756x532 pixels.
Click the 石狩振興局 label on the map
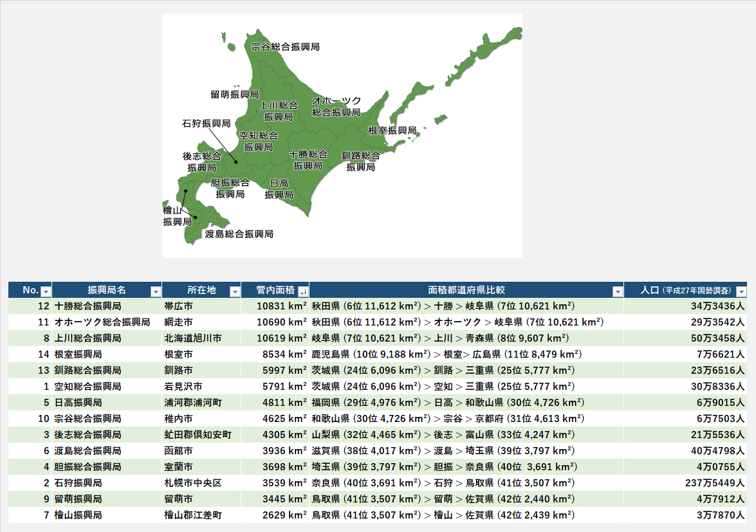206,123
